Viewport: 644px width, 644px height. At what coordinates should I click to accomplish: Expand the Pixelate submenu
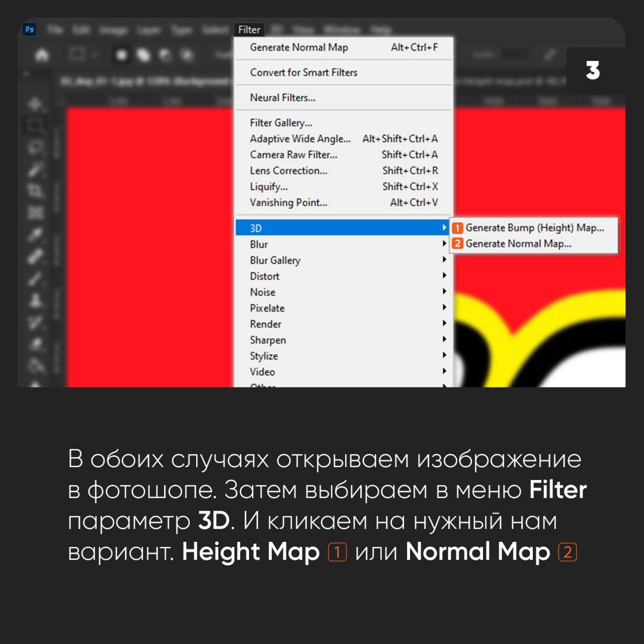point(344,308)
